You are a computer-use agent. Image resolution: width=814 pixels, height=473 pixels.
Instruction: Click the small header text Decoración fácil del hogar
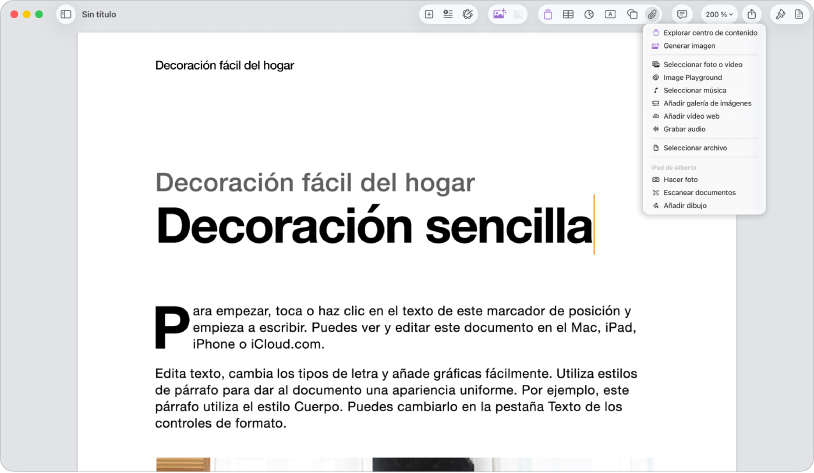coord(225,65)
